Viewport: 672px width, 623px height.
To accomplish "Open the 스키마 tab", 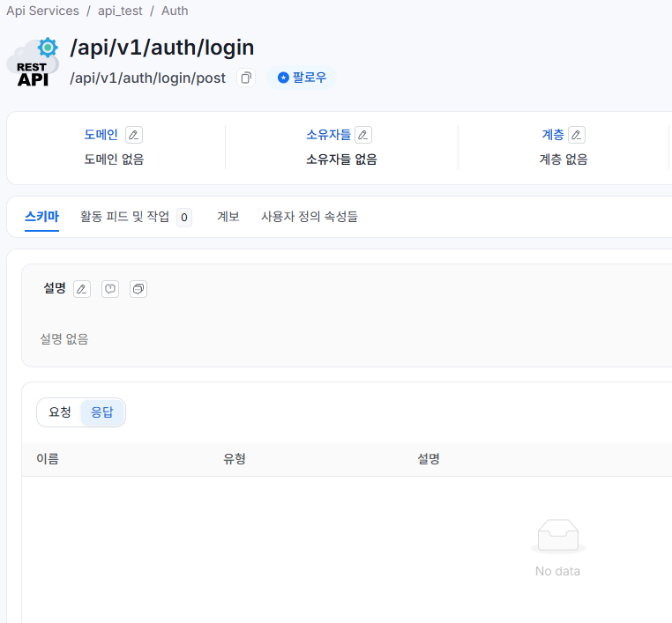I will point(41,217).
